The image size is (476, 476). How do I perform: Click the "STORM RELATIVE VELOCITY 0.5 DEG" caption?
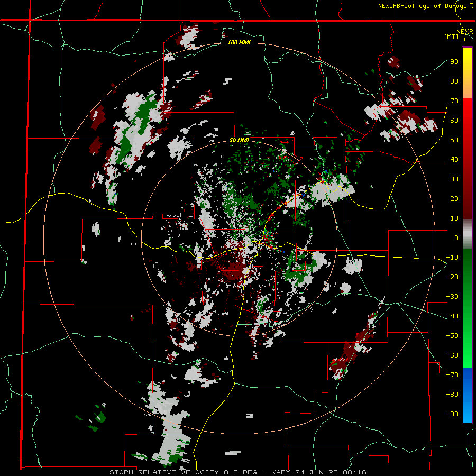(183, 472)
